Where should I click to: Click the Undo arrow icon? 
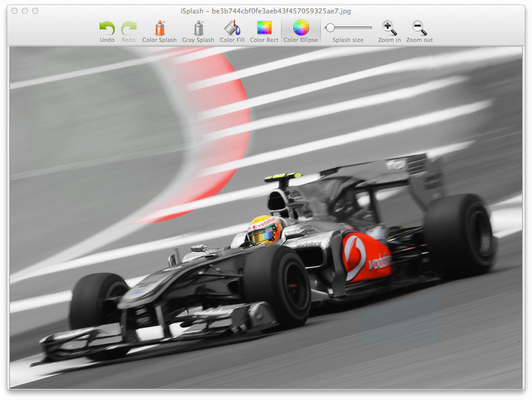pyautogui.click(x=107, y=28)
